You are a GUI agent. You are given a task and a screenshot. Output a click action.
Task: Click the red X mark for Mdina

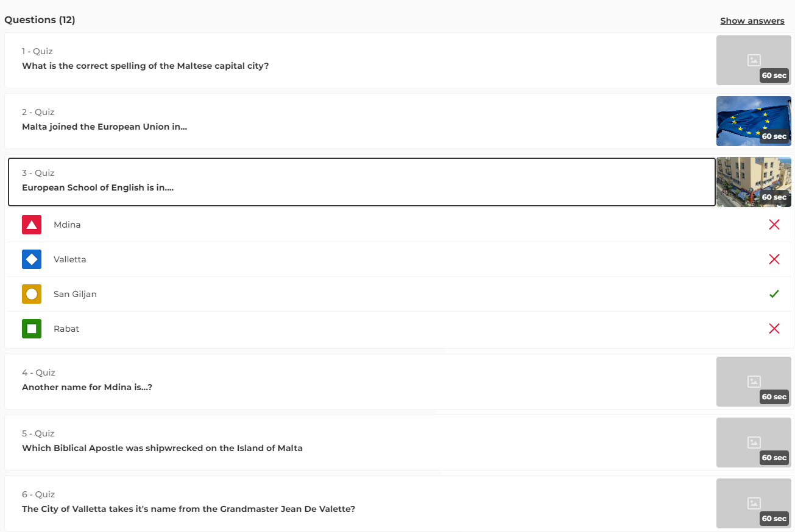point(774,225)
